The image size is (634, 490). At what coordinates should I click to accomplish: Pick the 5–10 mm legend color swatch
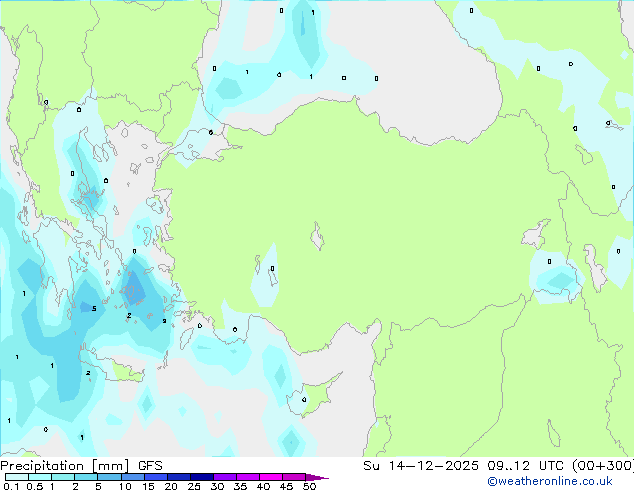pos(109,477)
